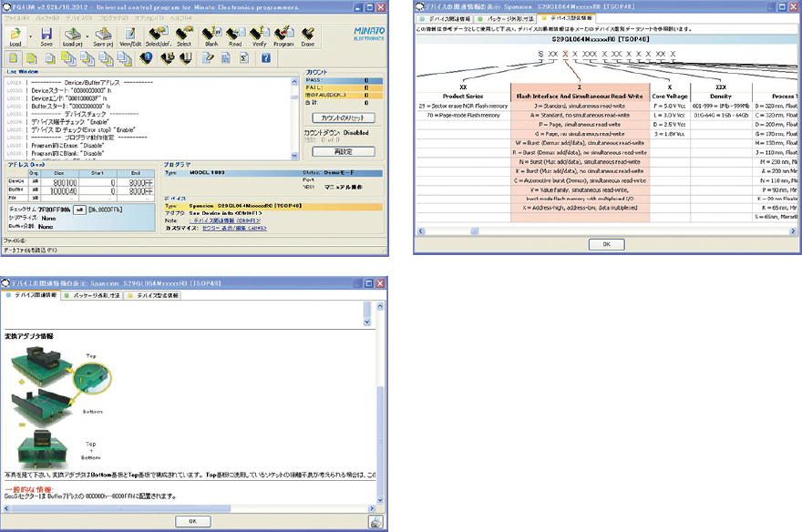Click the カウントのリセット button

tap(343, 118)
